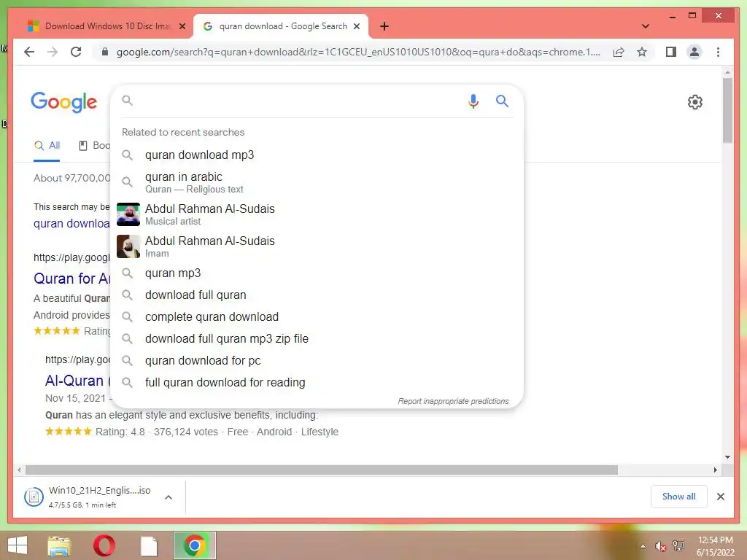Select suggestion download full quran mp3 zip file

click(317, 338)
